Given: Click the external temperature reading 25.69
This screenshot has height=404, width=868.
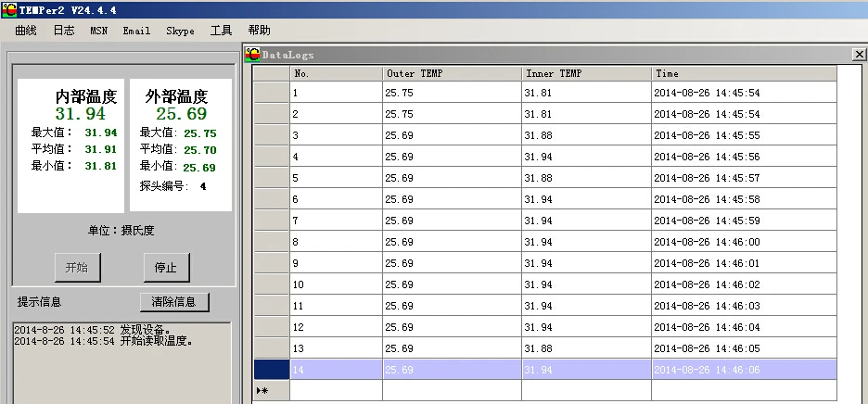Looking at the screenshot, I should [181, 114].
